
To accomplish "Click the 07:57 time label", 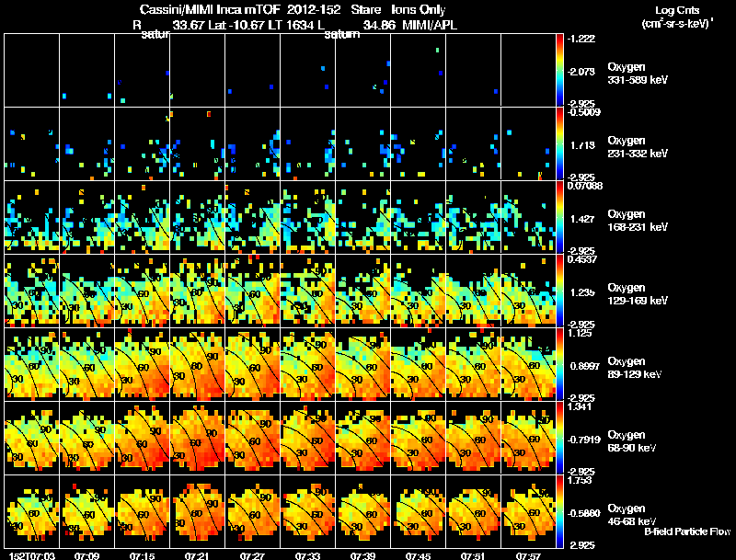I will (x=528, y=555).
